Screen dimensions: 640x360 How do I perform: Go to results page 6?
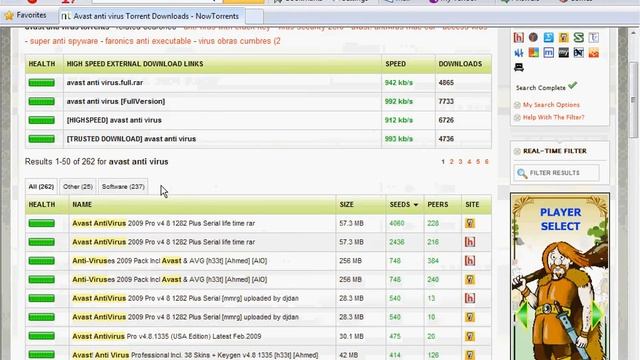coord(487,162)
